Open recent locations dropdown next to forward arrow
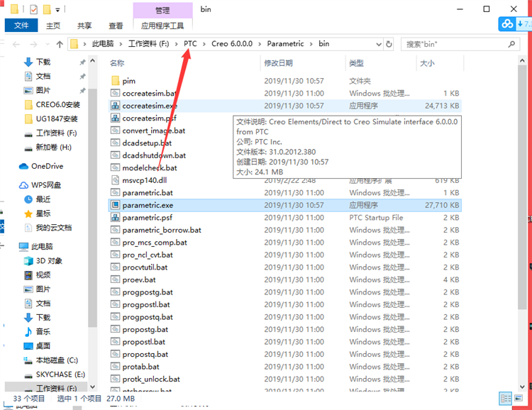 click(48, 44)
